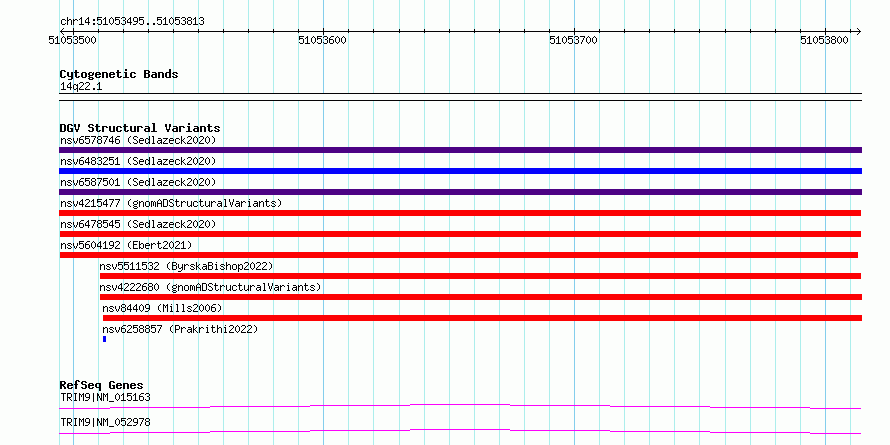Select the red bar under nsv84409

click(482, 318)
